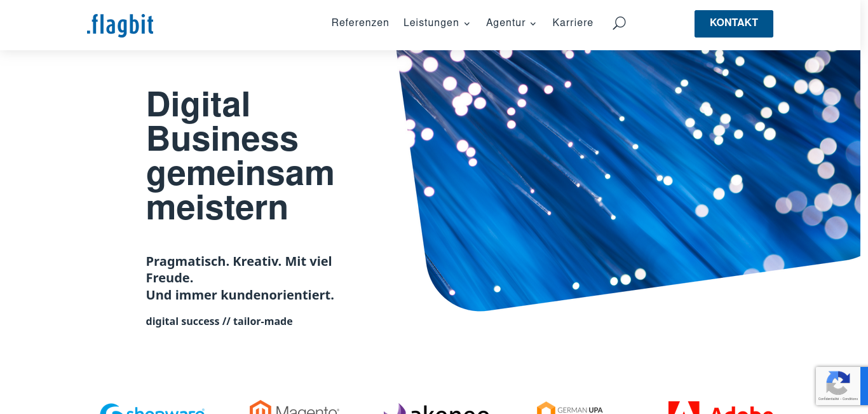Click the KONTAKT button

(734, 24)
